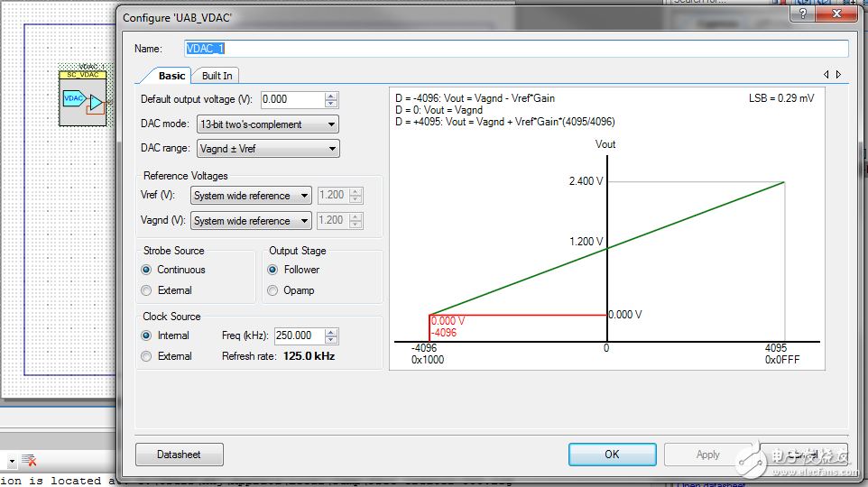
Task: Increase default output voltage with up arrow
Action: point(331,96)
